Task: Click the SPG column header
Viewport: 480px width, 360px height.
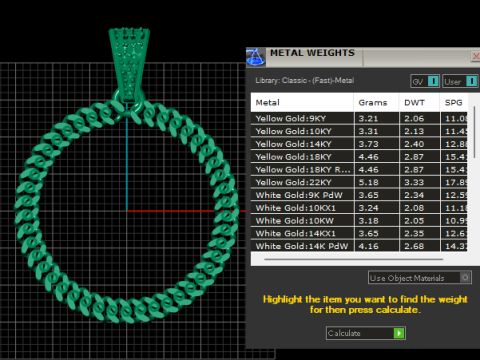Action: [454, 102]
